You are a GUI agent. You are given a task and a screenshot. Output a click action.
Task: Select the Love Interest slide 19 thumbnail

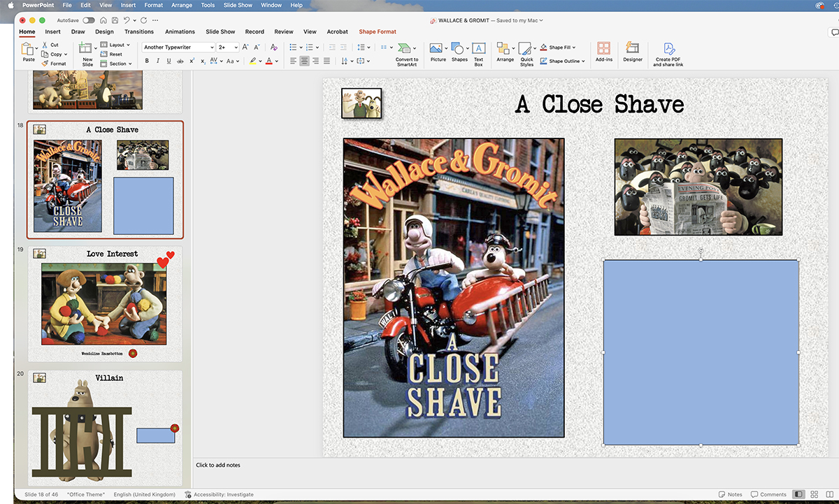click(x=105, y=303)
